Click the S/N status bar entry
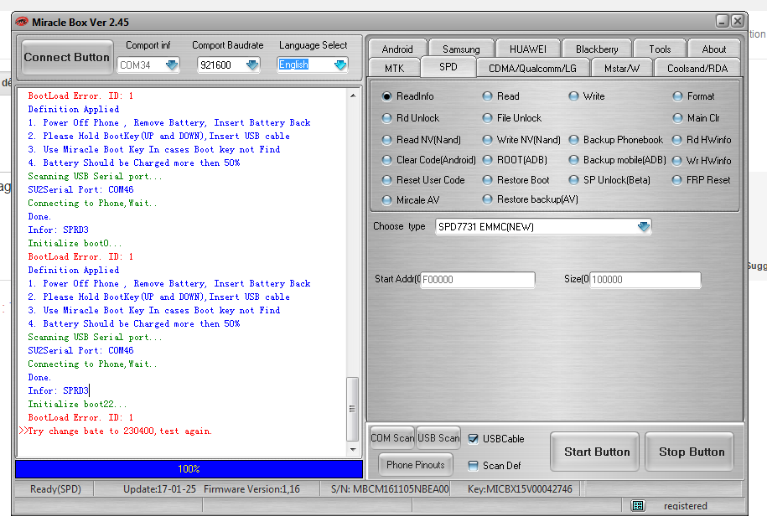This screenshot has height=532, width=767. [x=390, y=488]
